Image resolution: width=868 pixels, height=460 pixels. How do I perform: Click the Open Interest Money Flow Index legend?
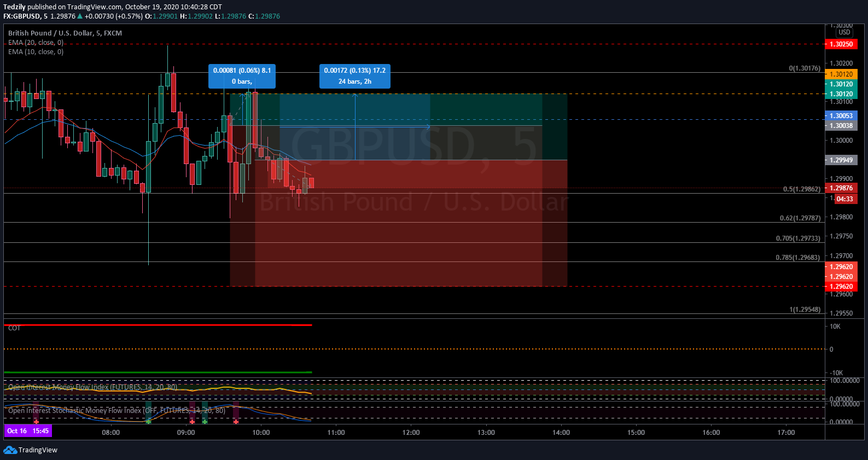tap(93, 387)
